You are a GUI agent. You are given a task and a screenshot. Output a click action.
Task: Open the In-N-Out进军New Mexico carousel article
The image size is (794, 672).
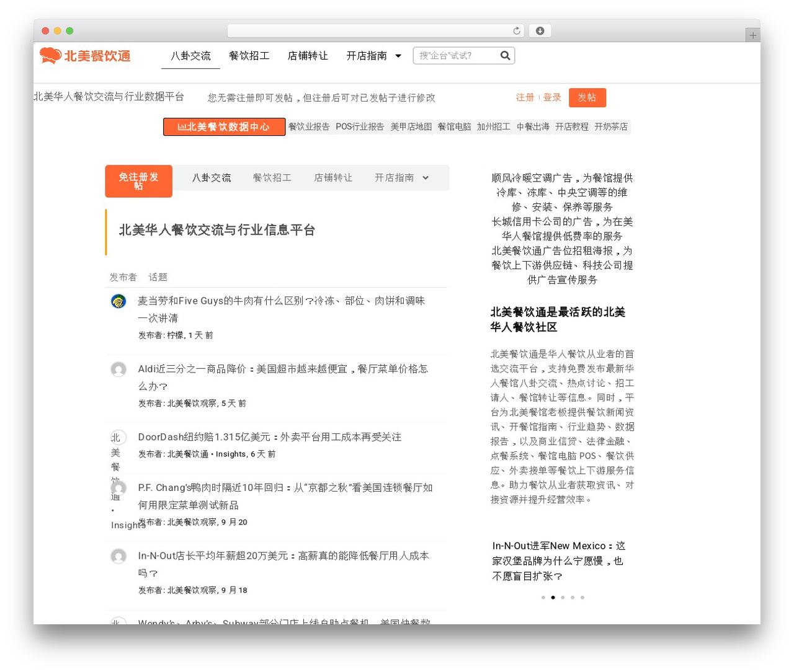pos(560,561)
